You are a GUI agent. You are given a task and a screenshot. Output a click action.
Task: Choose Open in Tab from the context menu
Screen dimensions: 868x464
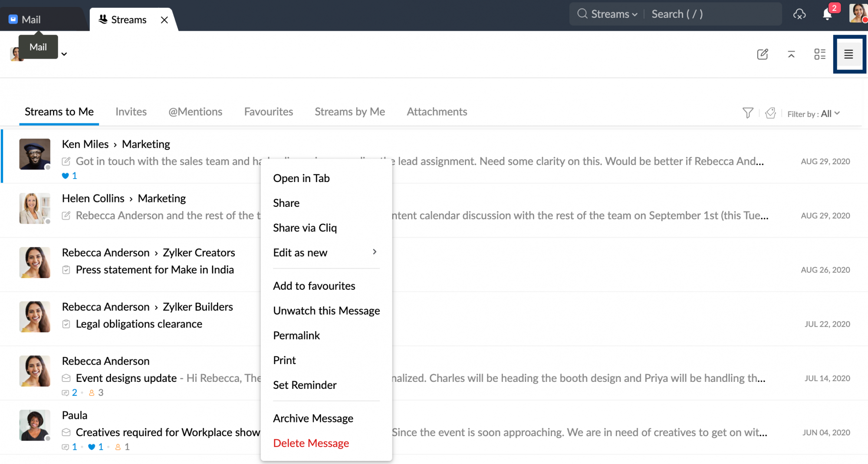(x=301, y=178)
